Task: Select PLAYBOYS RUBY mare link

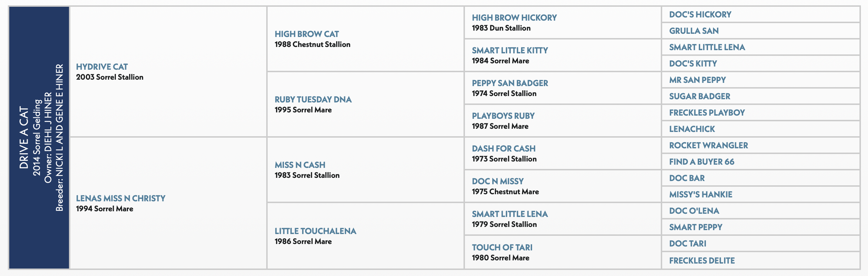Action: [503, 116]
